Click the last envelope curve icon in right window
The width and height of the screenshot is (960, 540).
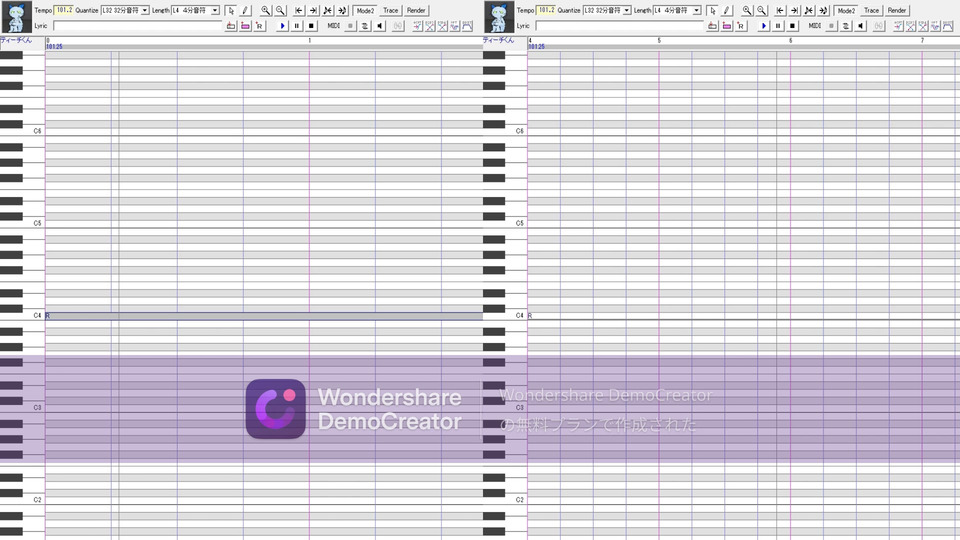948,26
